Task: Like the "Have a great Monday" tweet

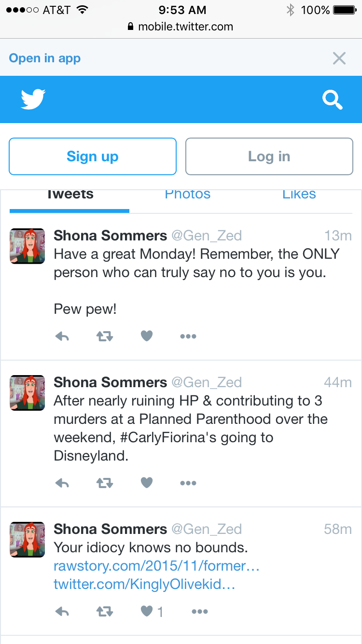Action: [147, 336]
